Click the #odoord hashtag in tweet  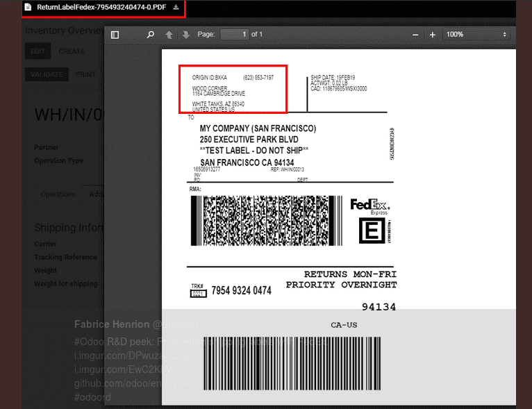point(92,397)
